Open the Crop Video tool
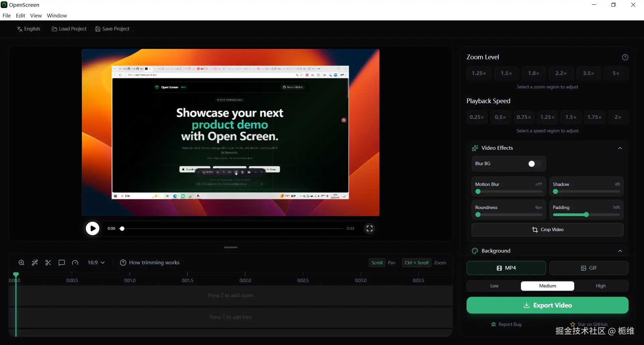Image resolution: width=644 pixels, height=345 pixels. 547,230
